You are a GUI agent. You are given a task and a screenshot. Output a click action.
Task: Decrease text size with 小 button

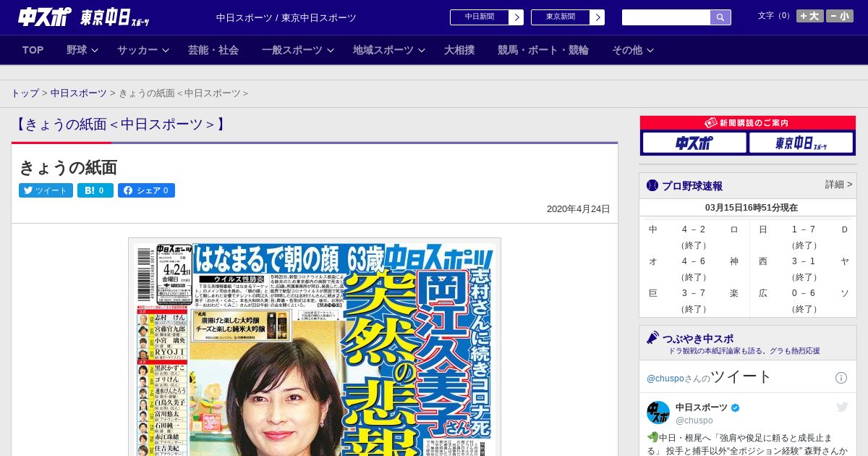[840, 16]
